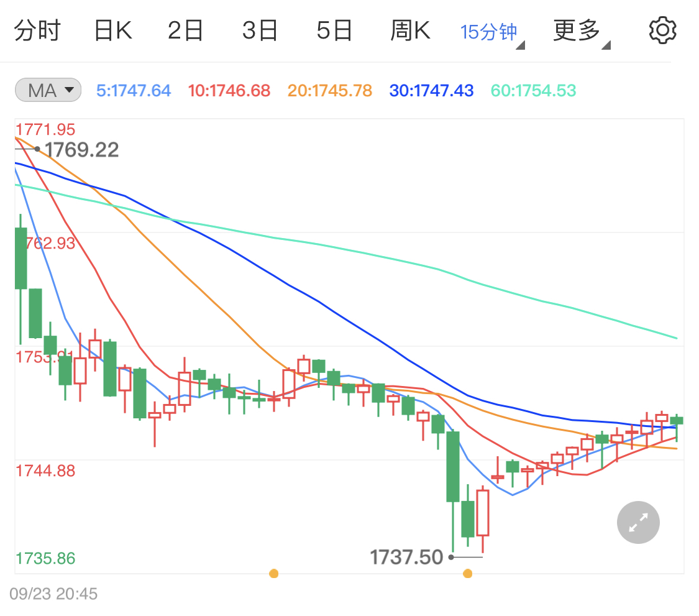Select the 日K daily candlestick tab
Image resolution: width=699 pixels, height=616 pixels.
(112, 29)
